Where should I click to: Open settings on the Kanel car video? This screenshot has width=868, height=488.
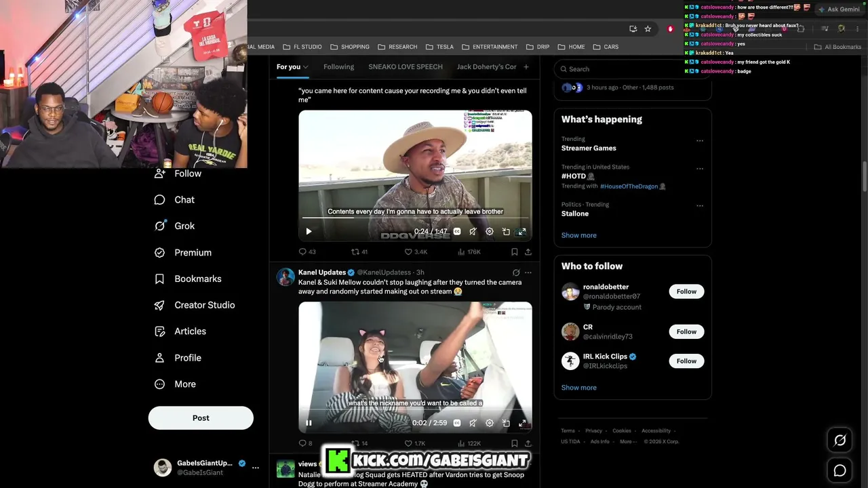(x=490, y=423)
